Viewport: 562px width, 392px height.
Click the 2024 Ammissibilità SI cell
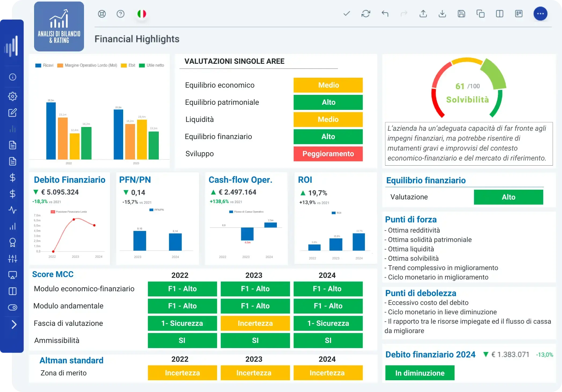pos(328,340)
